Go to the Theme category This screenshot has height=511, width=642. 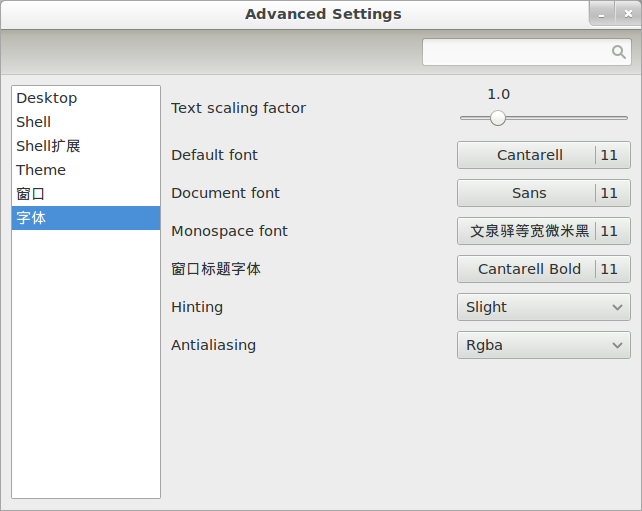point(41,170)
